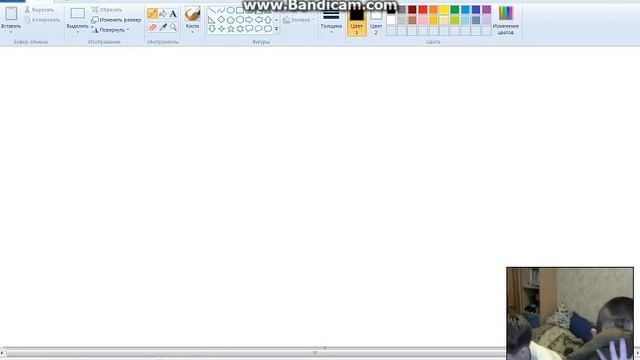Viewport: 640px width, 360px height.
Task: Choose the left arrow shape
Action: pos(258,20)
